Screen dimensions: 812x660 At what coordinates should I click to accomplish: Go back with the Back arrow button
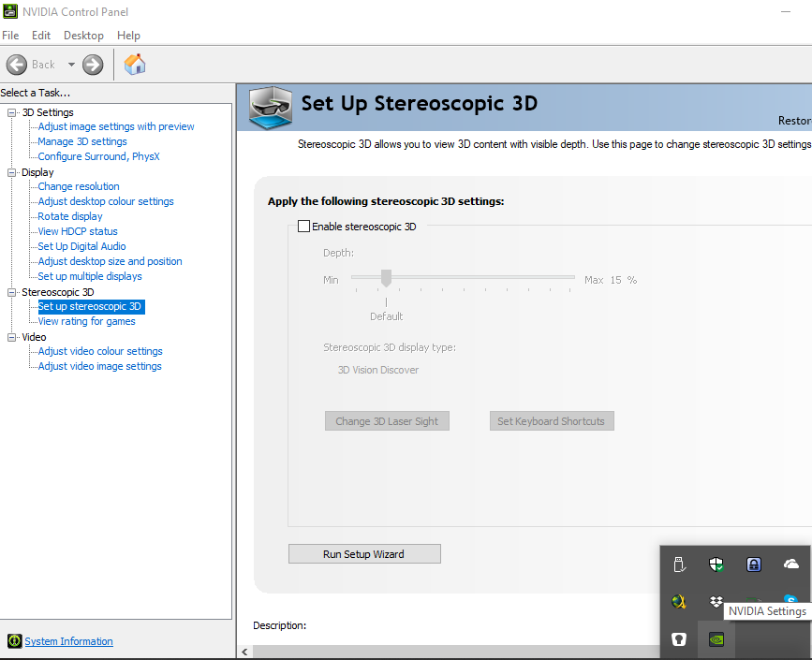click(17, 65)
